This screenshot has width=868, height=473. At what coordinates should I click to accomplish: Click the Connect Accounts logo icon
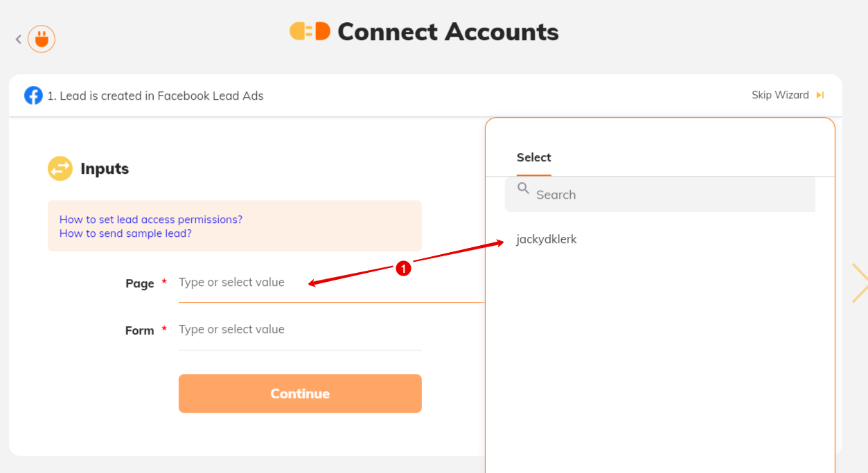coord(309,30)
